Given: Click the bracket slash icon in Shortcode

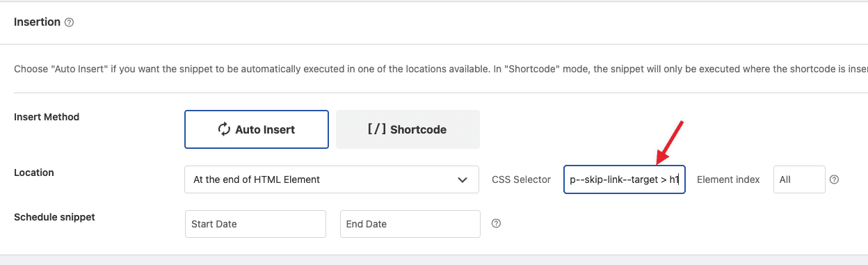Looking at the screenshot, I should 376,129.
